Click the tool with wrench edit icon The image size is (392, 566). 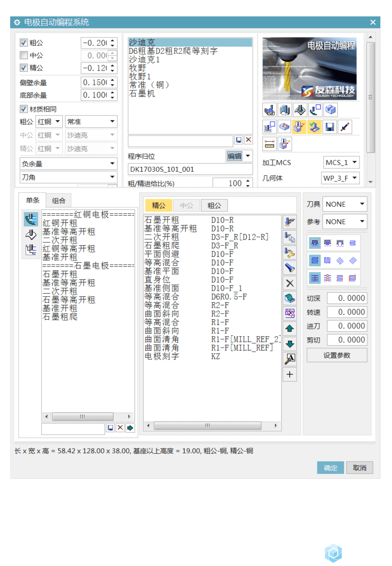coord(290,252)
